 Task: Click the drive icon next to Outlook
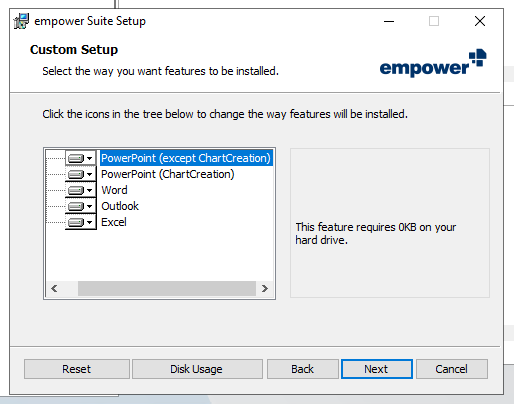76,206
